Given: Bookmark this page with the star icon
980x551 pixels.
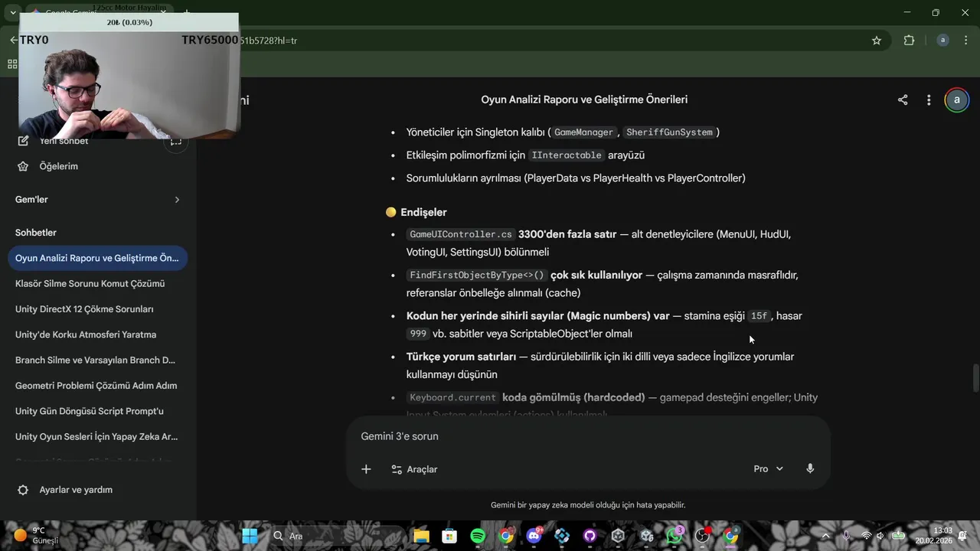Looking at the screenshot, I should pos(877,41).
